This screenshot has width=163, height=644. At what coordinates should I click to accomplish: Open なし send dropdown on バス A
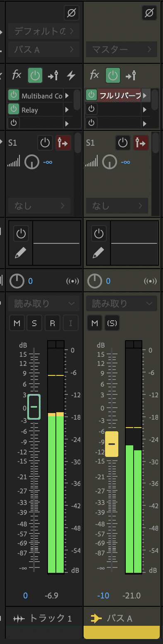[x=117, y=206]
